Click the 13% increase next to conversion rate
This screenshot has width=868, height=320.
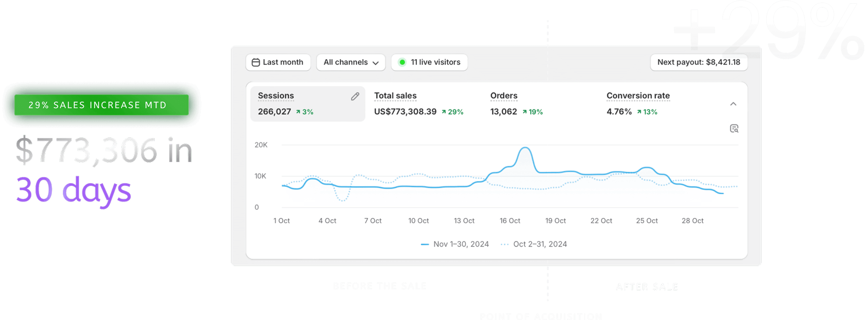pyautogui.click(x=647, y=112)
